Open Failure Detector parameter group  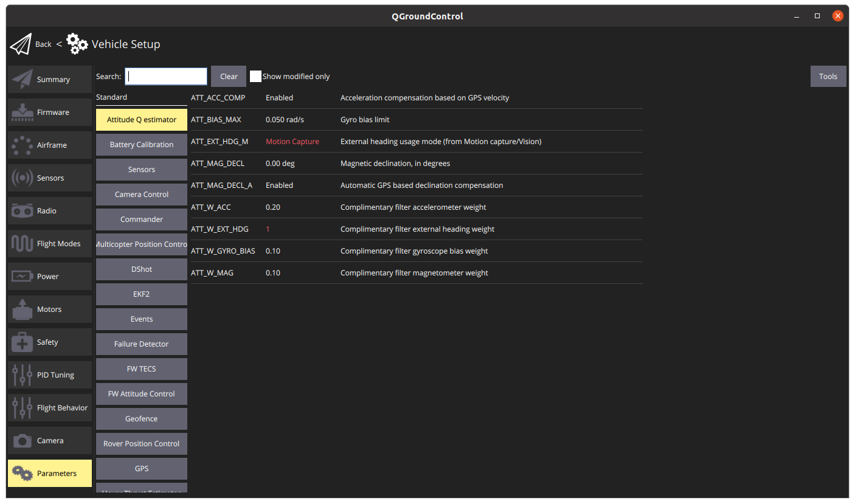142,344
